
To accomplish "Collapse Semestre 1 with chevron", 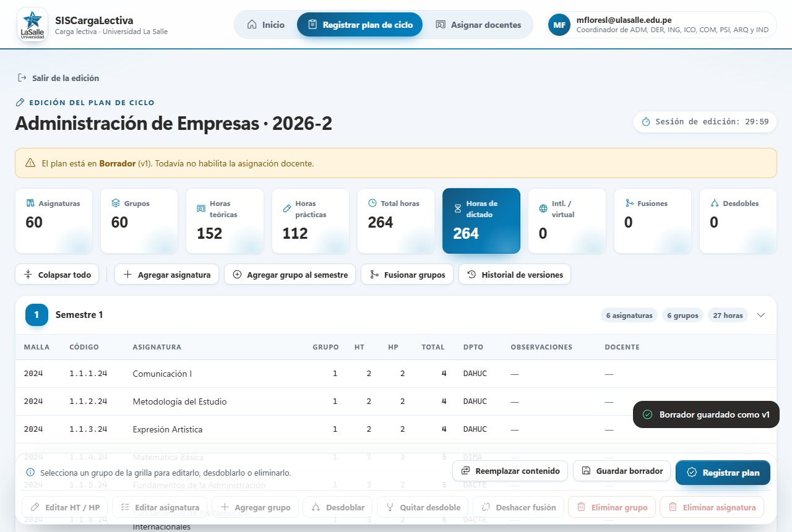I will pos(761,315).
